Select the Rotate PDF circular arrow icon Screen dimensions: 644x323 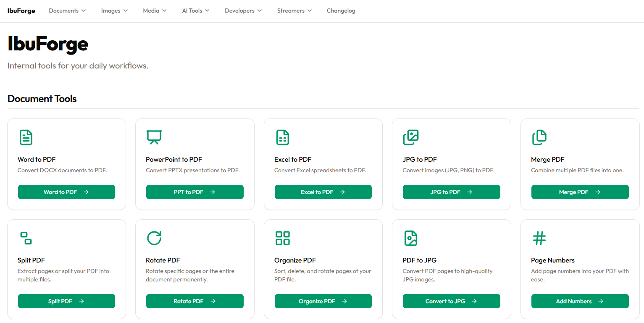(x=154, y=238)
